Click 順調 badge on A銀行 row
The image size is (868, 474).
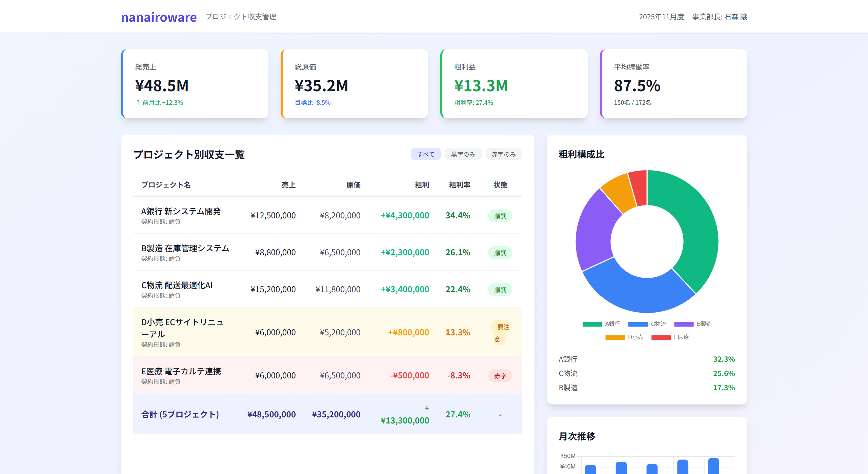coord(500,216)
